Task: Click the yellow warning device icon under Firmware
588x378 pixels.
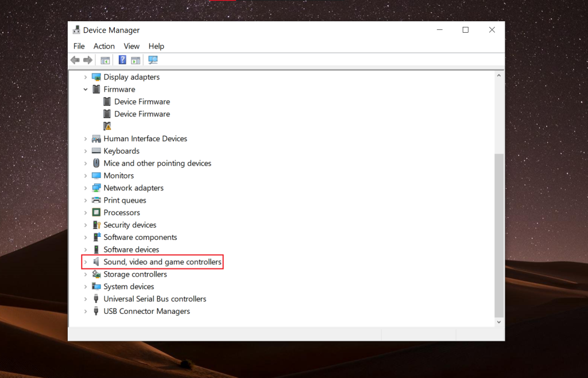Action: 107,126
